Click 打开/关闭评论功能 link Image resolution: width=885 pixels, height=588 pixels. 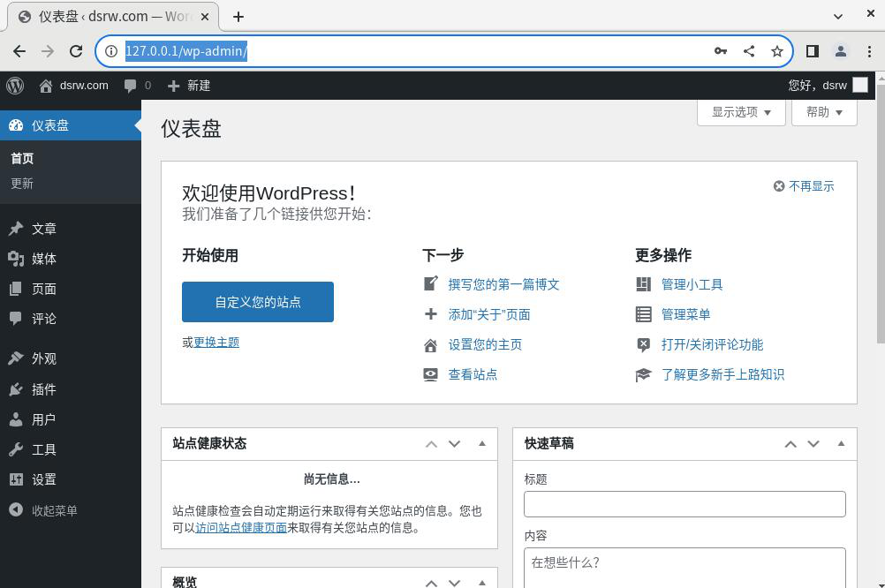point(712,344)
